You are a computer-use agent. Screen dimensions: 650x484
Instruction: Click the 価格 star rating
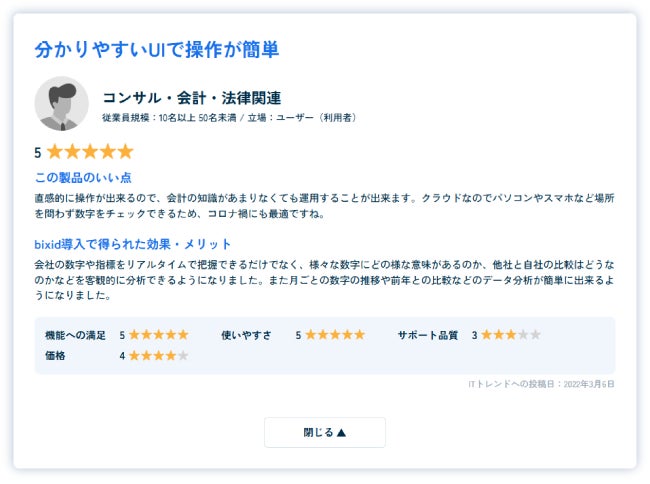coord(158,355)
